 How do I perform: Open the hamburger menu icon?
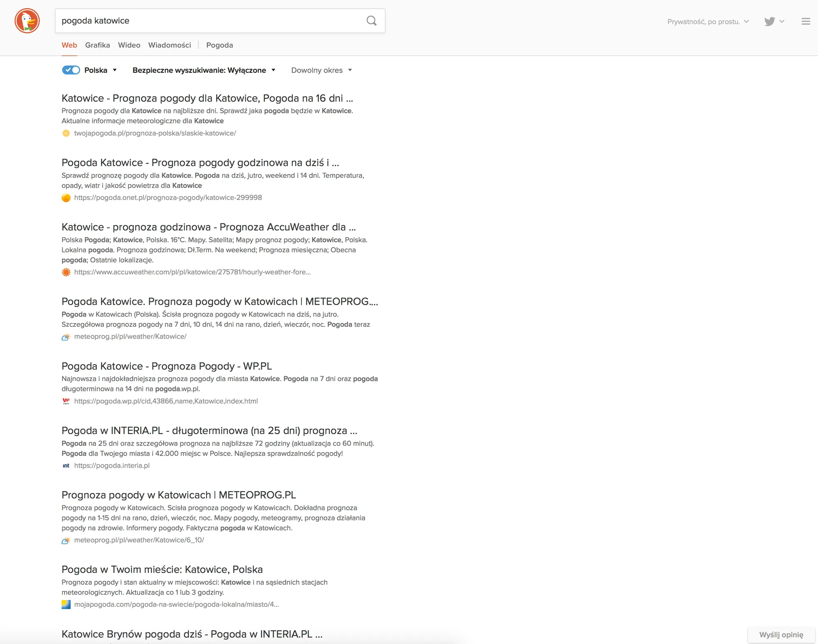click(806, 21)
